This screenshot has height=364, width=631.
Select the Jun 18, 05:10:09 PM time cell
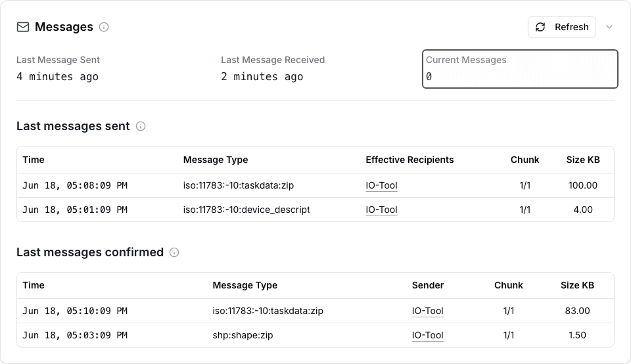click(75, 311)
